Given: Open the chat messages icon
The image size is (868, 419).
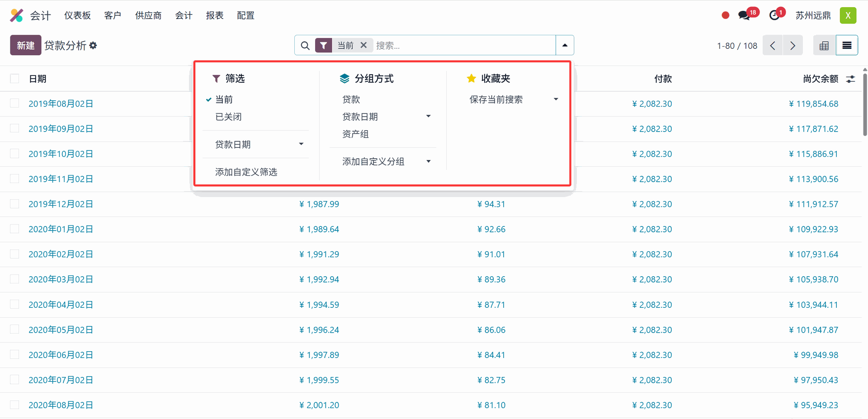Looking at the screenshot, I should point(744,15).
